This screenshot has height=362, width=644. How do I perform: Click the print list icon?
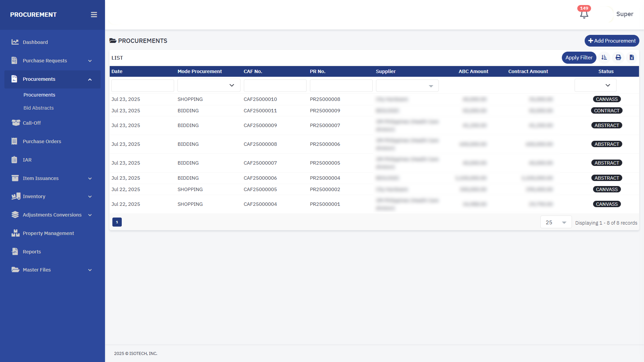click(618, 58)
